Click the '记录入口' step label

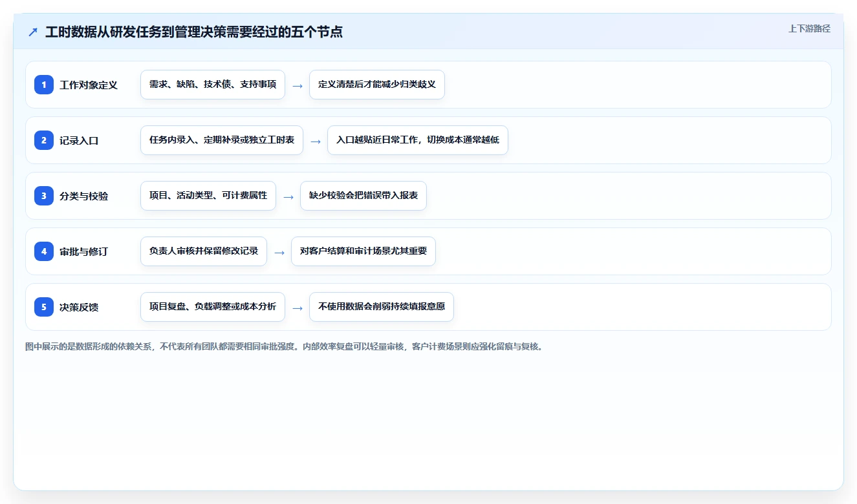pos(79,141)
